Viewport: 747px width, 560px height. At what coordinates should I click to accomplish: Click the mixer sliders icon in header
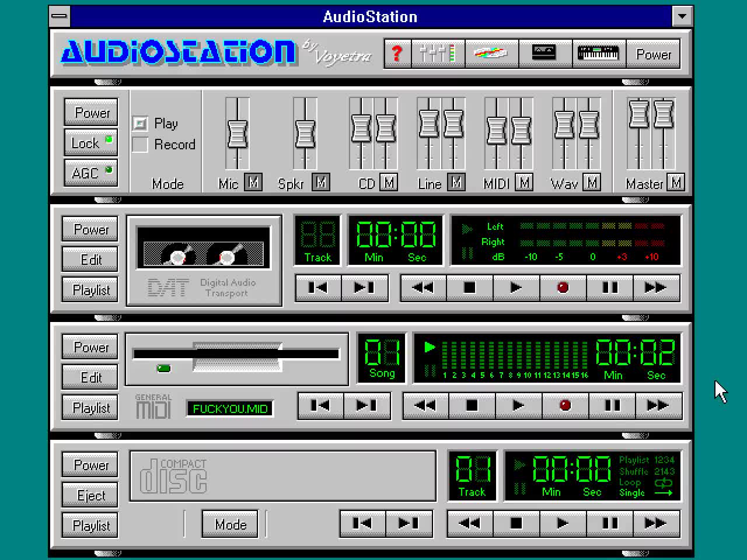[x=438, y=54]
